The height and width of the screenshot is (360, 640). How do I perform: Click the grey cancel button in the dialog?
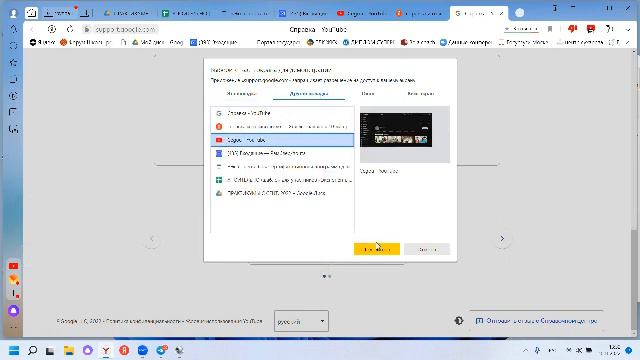(427, 249)
